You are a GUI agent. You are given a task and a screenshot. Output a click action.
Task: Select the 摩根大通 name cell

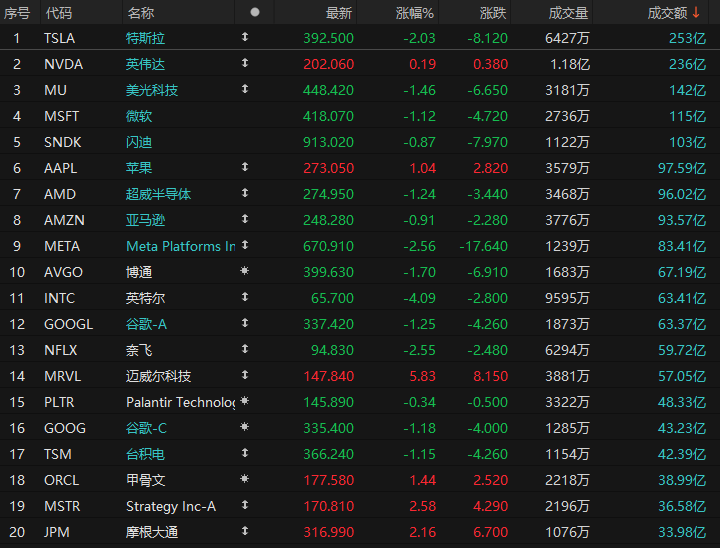click(152, 532)
